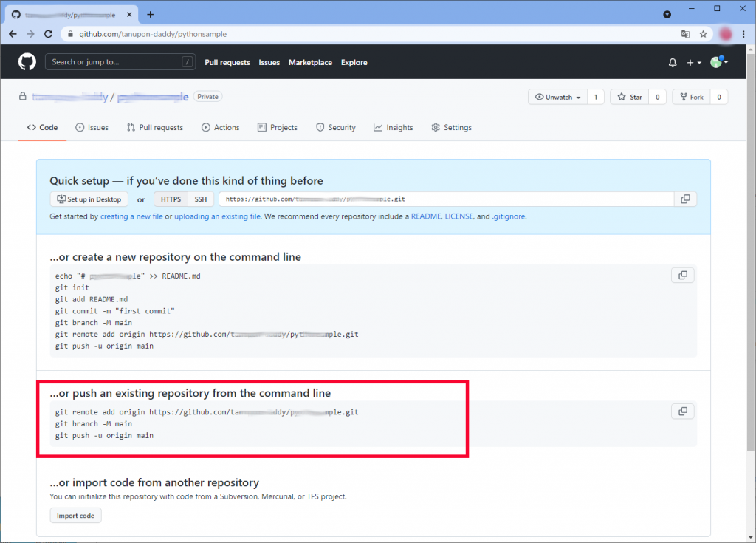Screen dimensions: 756x543
Task: Copy the push existing repository commands
Action: pyautogui.click(x=683, y=411)
